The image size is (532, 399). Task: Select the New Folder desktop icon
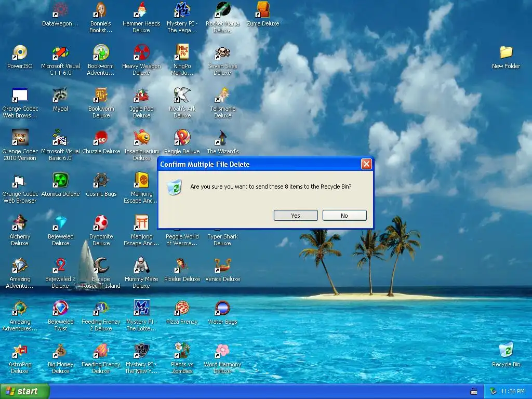pos(506,56)
